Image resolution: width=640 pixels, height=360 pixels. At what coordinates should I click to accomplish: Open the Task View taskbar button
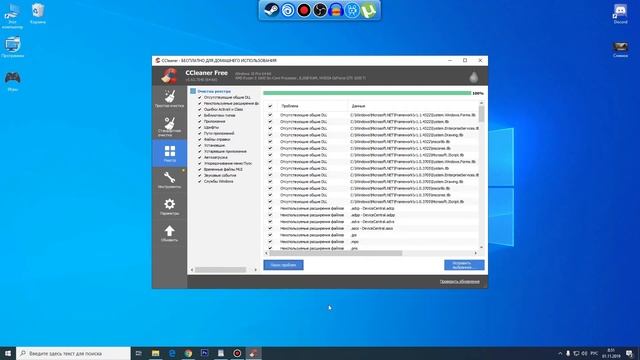tap(139, 353)
